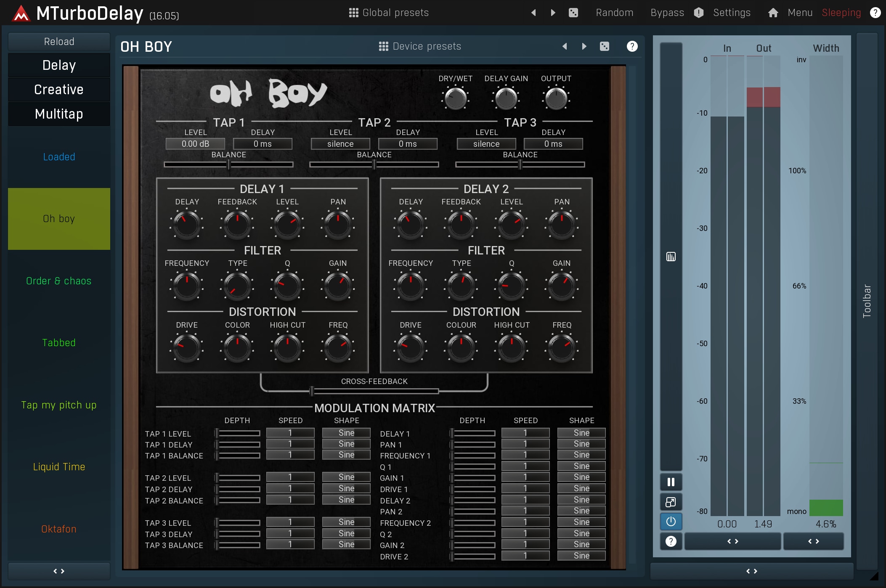Click the meter view icon in the vertical strip

tap(671, 257)
